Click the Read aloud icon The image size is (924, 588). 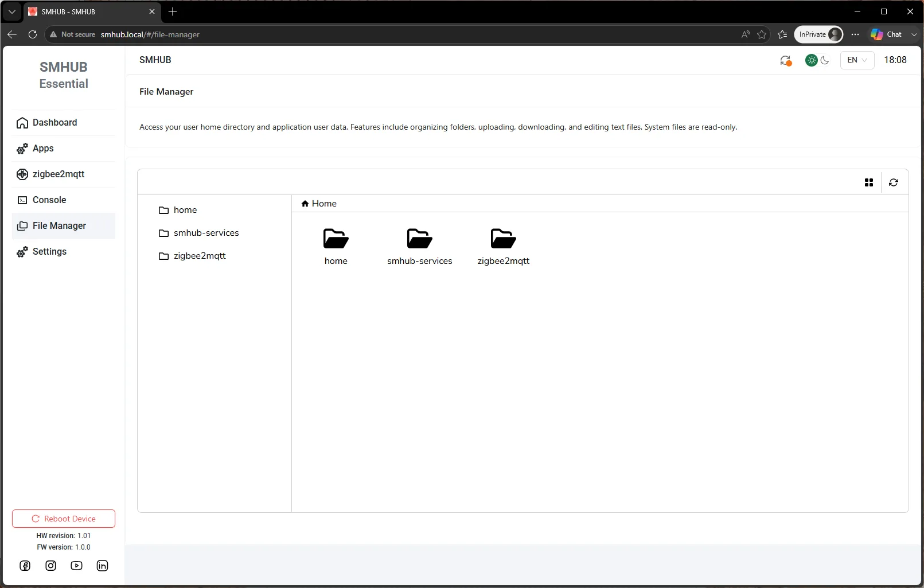pyautogui.click(x=746, y=34)
